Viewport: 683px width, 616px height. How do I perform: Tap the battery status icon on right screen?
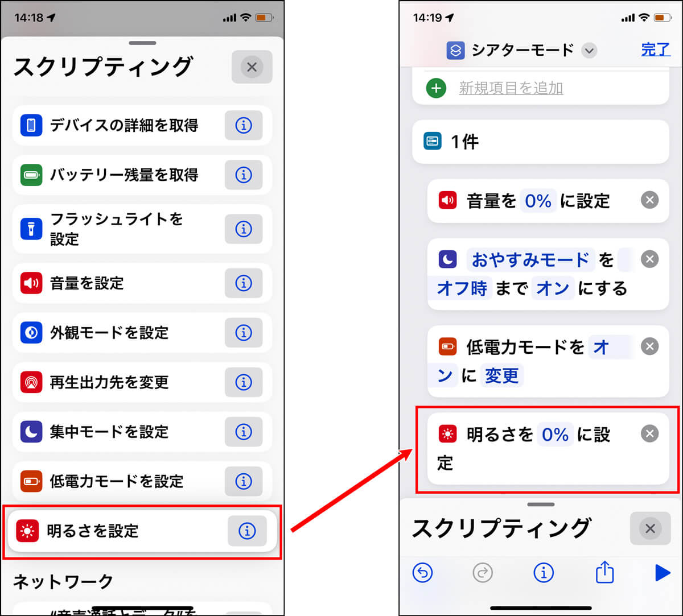tap(663, 18)
